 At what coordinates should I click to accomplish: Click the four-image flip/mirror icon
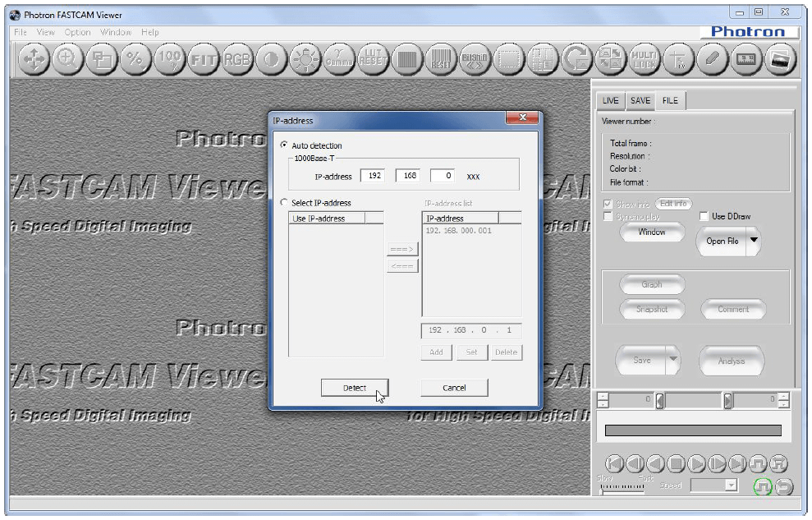tap(610, 60)
